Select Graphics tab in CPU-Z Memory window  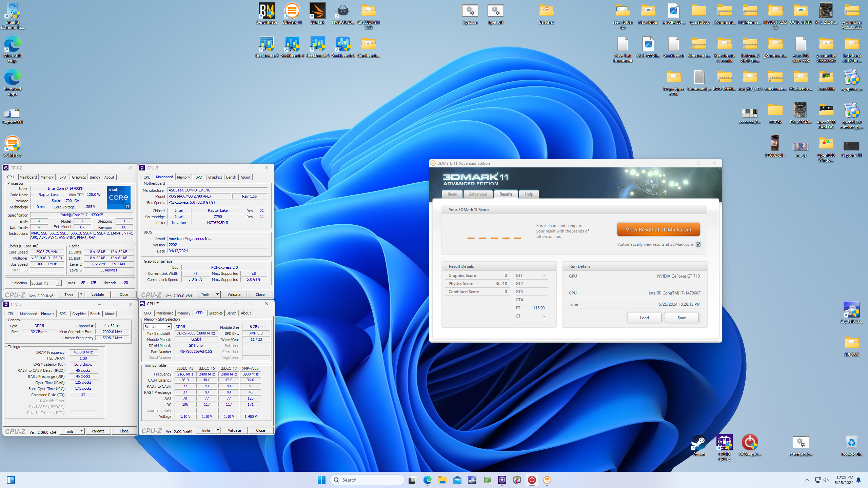pos(79,314)
